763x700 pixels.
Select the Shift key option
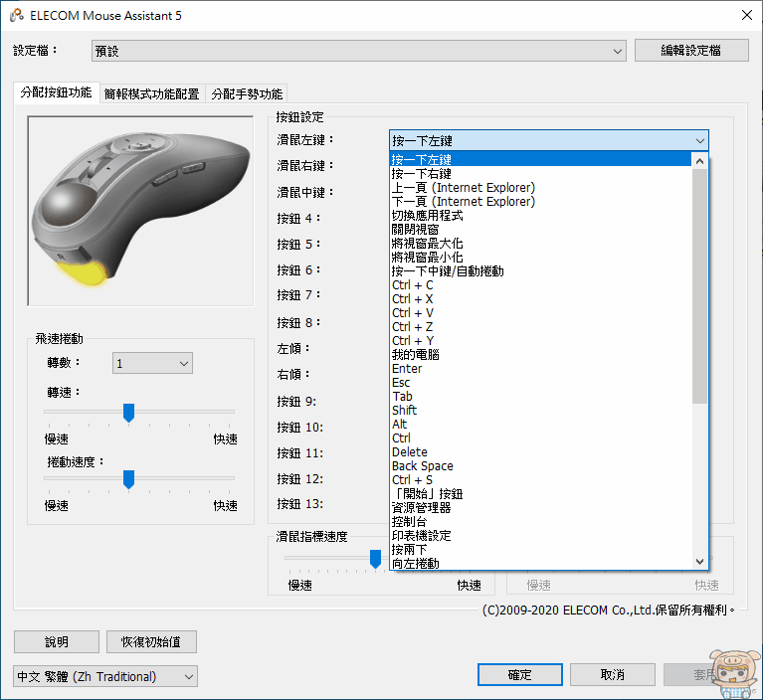coord(540,410)
